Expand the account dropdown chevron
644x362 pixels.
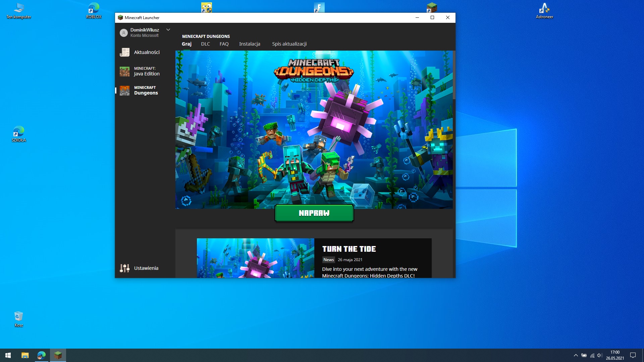coord(168,30)
